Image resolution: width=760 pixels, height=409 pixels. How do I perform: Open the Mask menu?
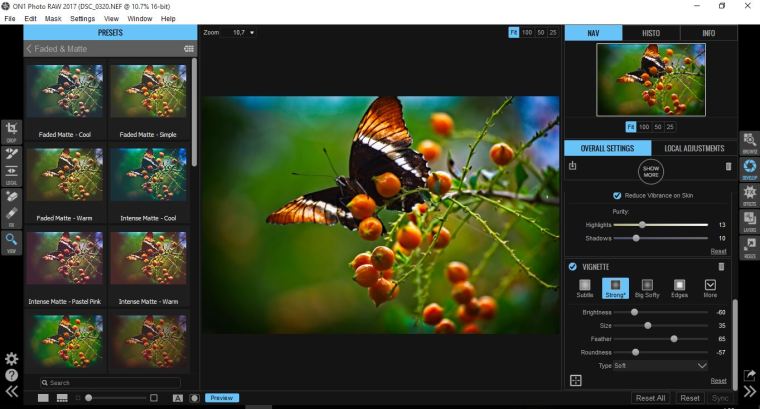(x=53, y=18)
